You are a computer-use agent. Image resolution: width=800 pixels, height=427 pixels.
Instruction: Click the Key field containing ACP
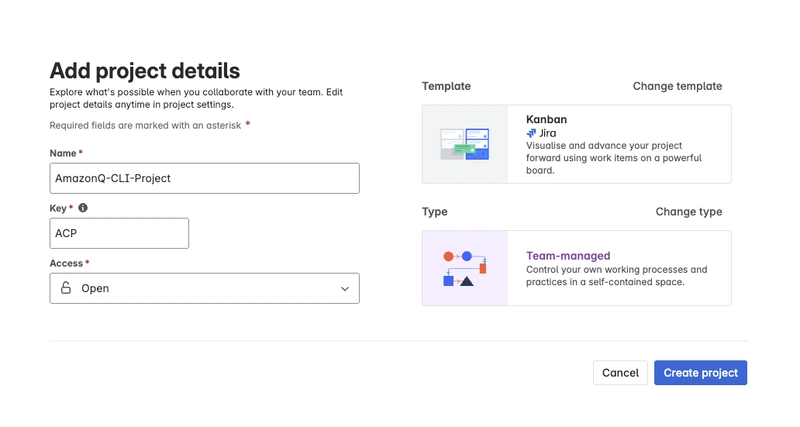(x=119, y=233)
